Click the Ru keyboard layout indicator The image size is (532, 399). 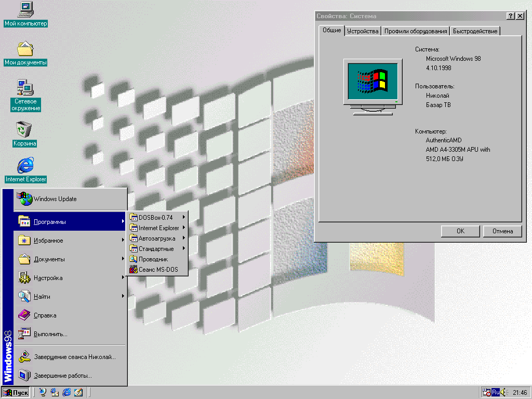click(x=495, y=393)
